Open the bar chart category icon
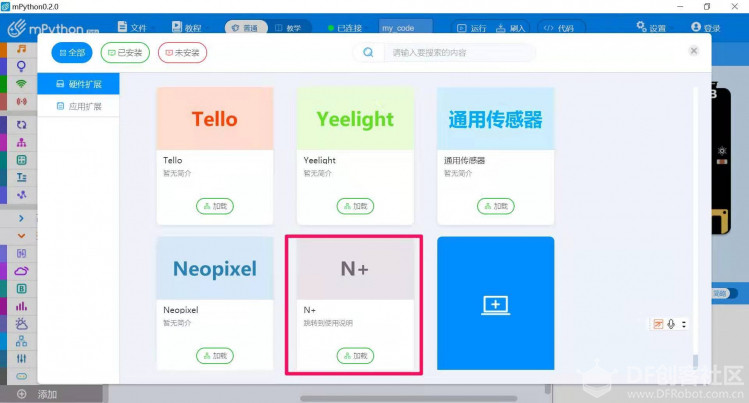Viewport: 749px width, 403px height. point(21,306)
